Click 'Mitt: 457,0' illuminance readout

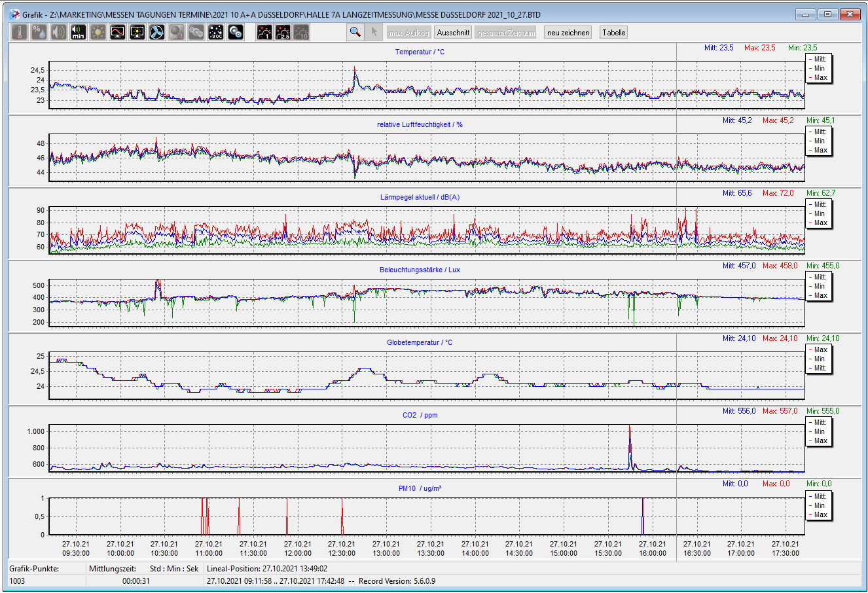(x=739, y=266)
